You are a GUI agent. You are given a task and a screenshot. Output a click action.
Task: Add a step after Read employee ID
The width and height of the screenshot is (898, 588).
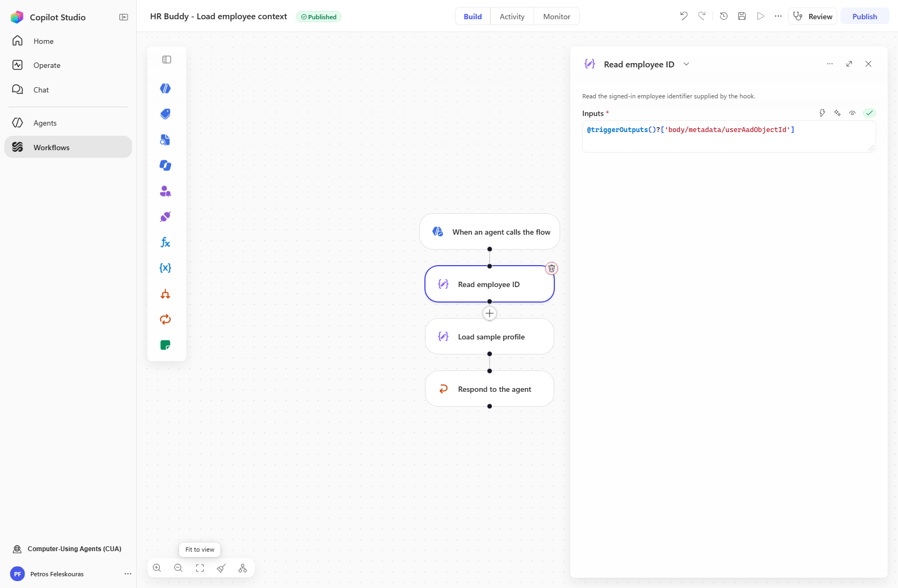(490, 313)
